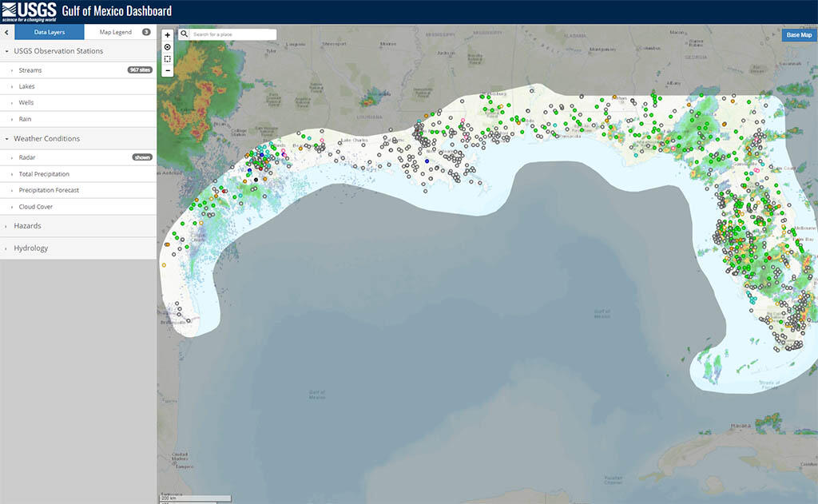Expand the Wells observation stations section

[26, 102]
